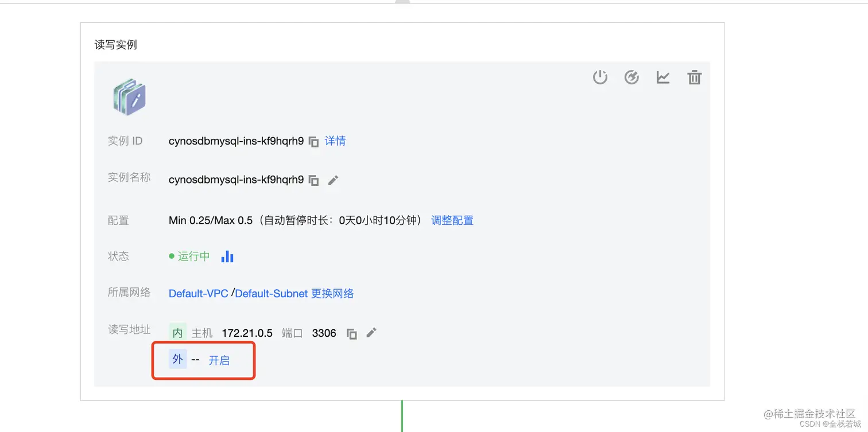Open the 详情 details link

[x=335, y=141]
